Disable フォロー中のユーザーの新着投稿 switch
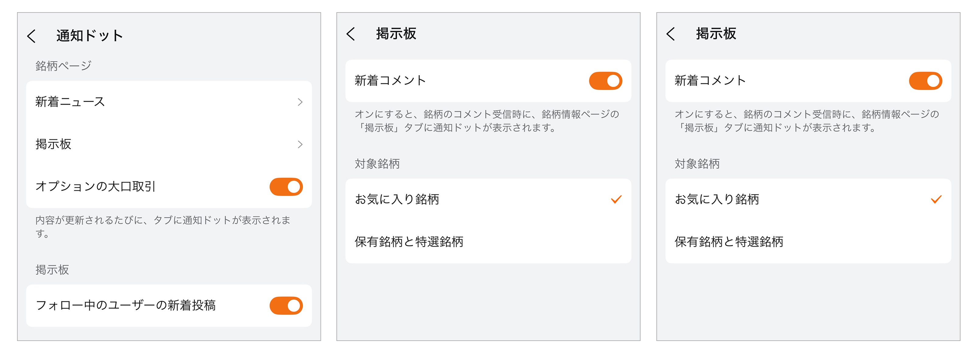The image size is (980, 355). [x=286, y=305]
